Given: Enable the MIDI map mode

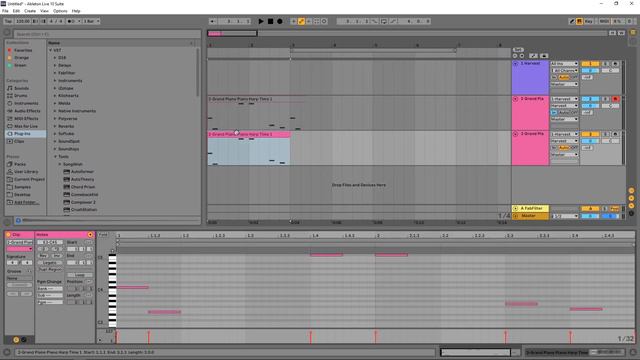Looking at the screenshot, I should click(x=604, y=21).
